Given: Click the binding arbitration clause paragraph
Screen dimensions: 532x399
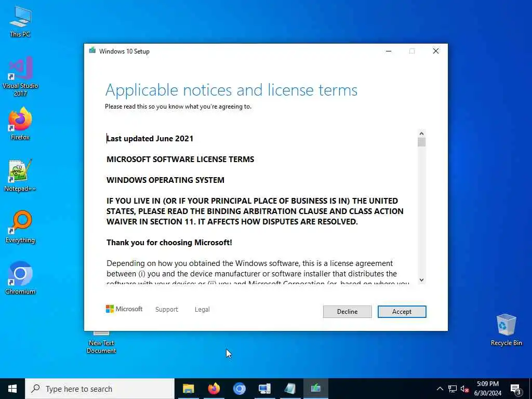Looking at the screenshot, I should [x=255, y=211].
